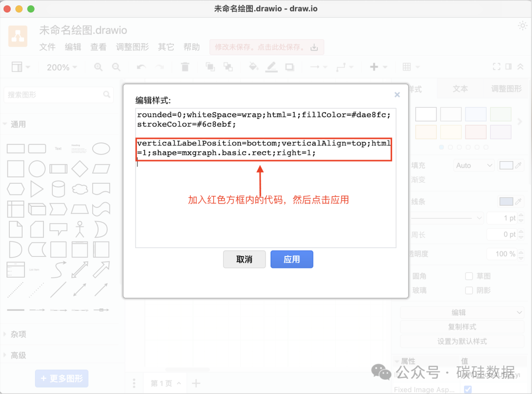Screen dimensions: 532x394
Task: Enable the 草图 (sketch) checkbox
Action: pyautogui.click(x=468, y=276)
